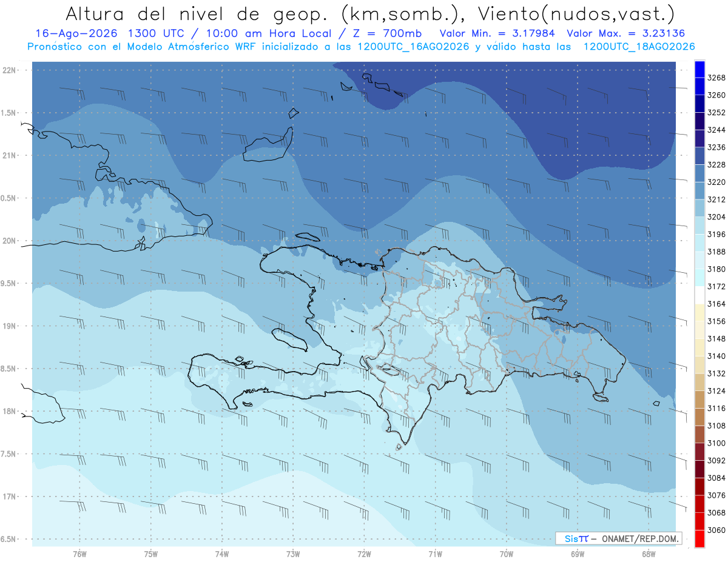Click the '72W' longitude label
Image resolution: width=728 pixels, height=562 pixels.
click(x=364, y=554)
